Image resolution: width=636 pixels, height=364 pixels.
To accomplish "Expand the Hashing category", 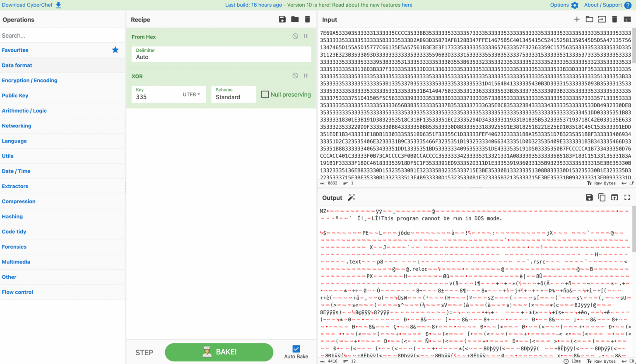I will (x=63, y=216).
